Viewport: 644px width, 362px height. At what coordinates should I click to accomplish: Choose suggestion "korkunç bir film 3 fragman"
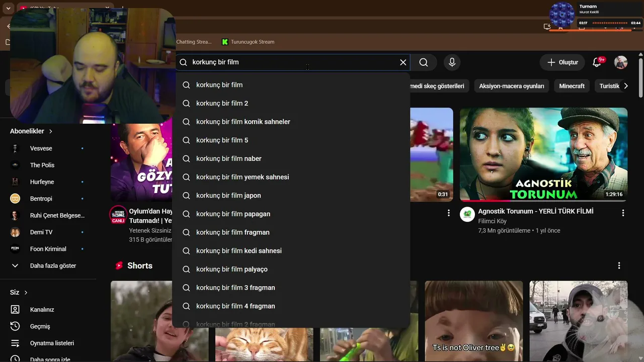(291, 288)
